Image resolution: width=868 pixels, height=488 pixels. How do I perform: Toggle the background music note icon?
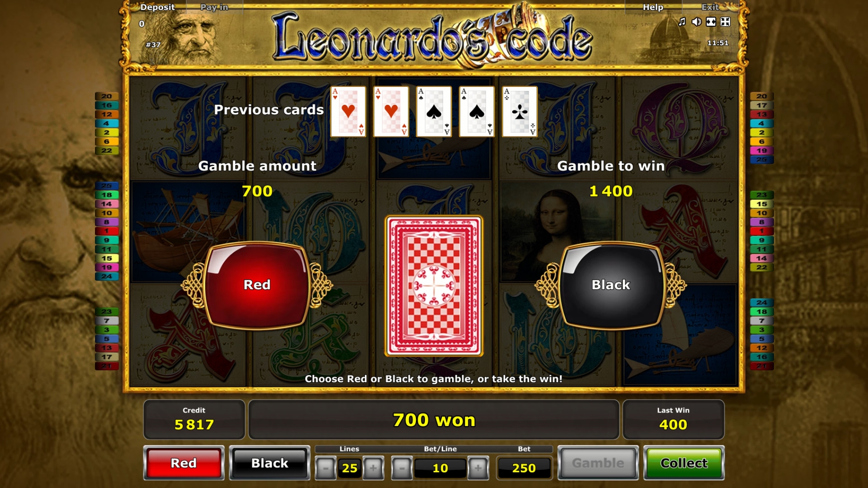point(682,22)
